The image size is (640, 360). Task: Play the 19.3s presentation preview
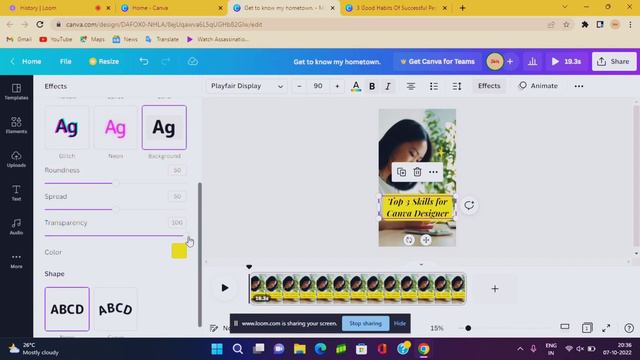tap(566, 61)
